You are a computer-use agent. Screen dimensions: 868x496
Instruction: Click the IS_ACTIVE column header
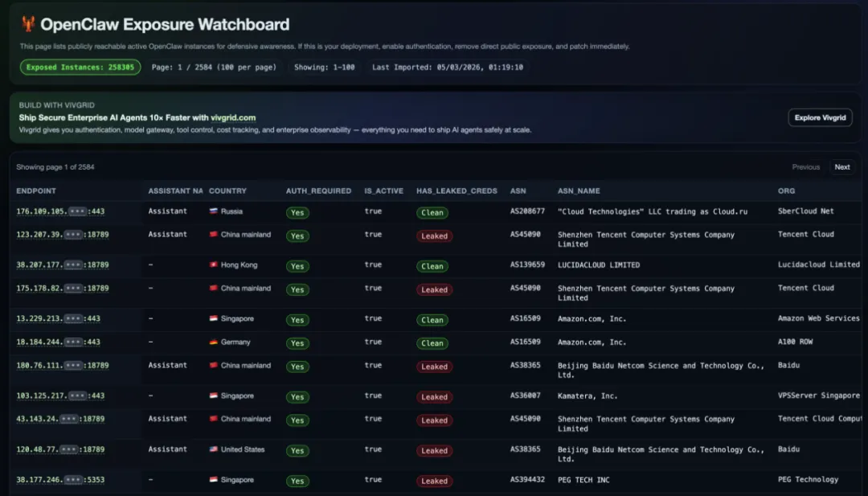point(383,191)
